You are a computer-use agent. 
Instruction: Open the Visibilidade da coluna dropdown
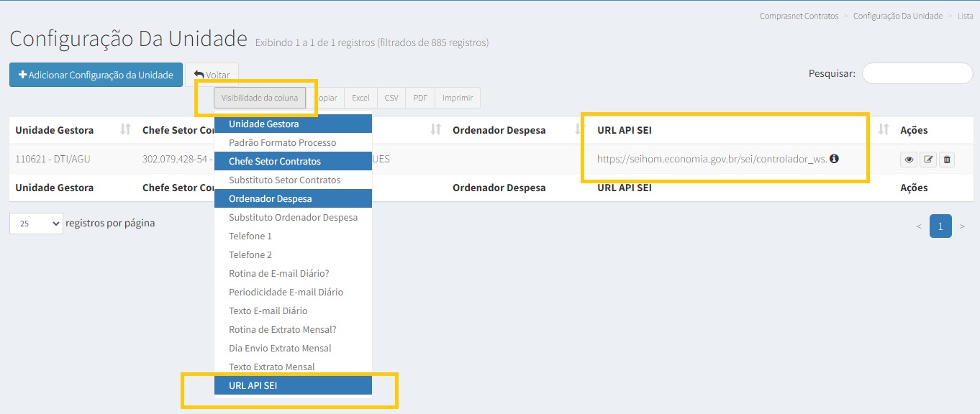[260, 98]
